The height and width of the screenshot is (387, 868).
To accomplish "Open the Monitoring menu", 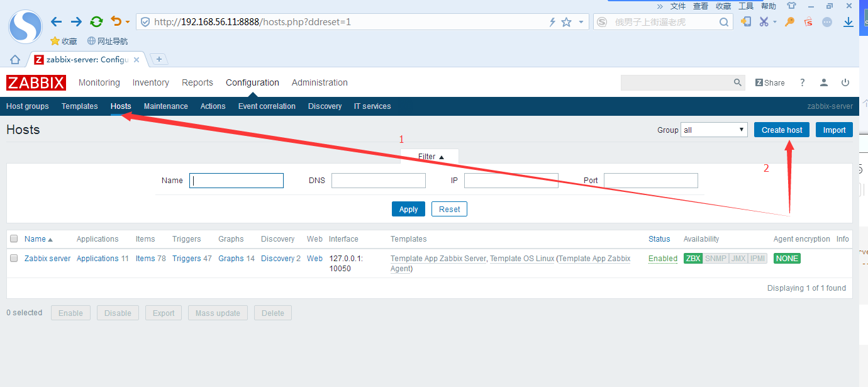I will point(99,82).
